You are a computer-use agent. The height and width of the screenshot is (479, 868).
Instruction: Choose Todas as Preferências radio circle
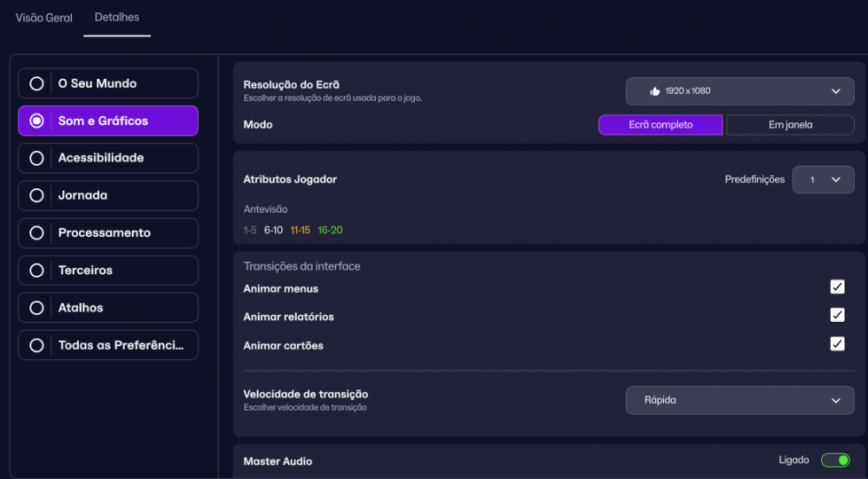(36, 345)
